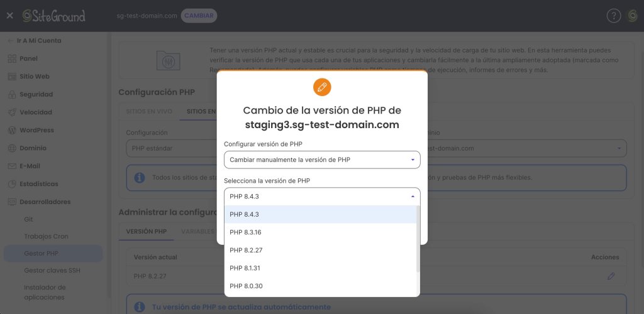
Task: Click the Velocidad rocket icon
Action: click(x=12, y=112)
